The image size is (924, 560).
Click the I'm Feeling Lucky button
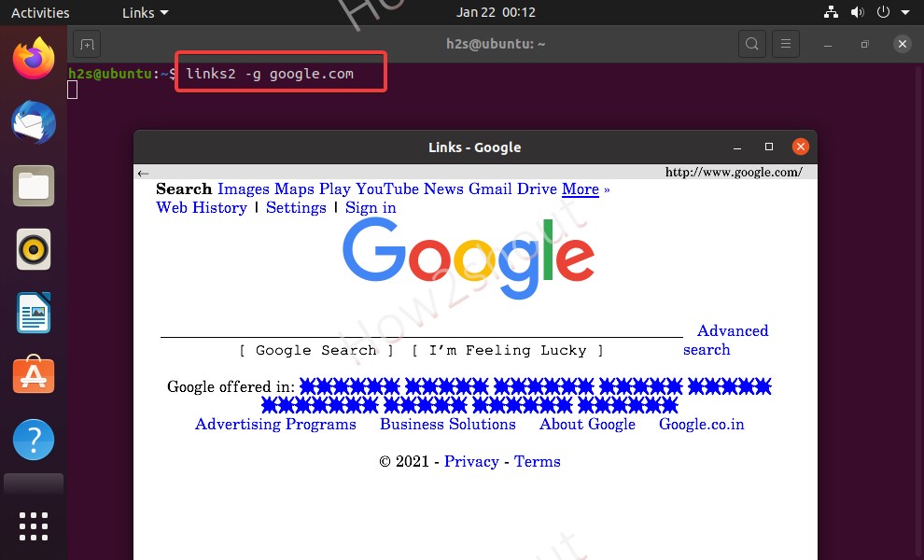tap(508, 350)
